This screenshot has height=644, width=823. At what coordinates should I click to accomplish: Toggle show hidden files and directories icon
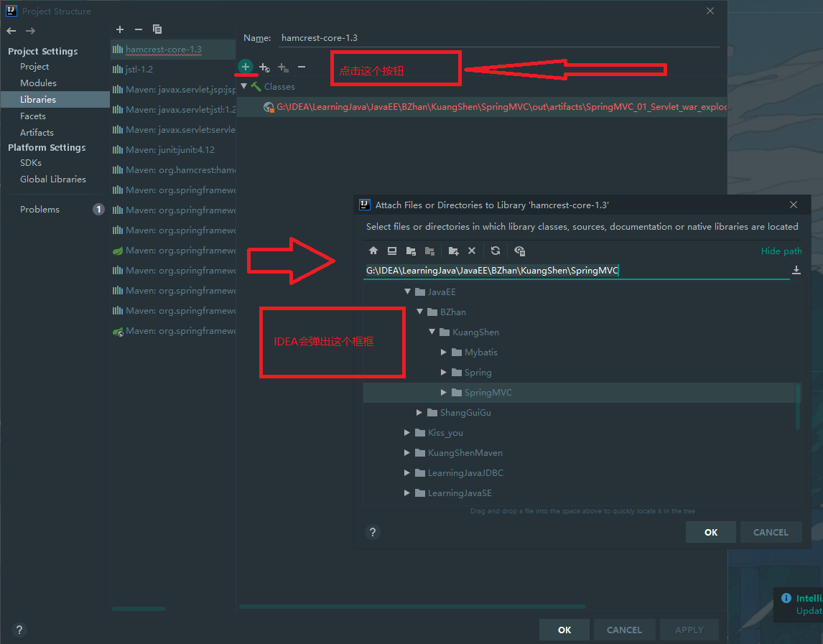[520, 251]
